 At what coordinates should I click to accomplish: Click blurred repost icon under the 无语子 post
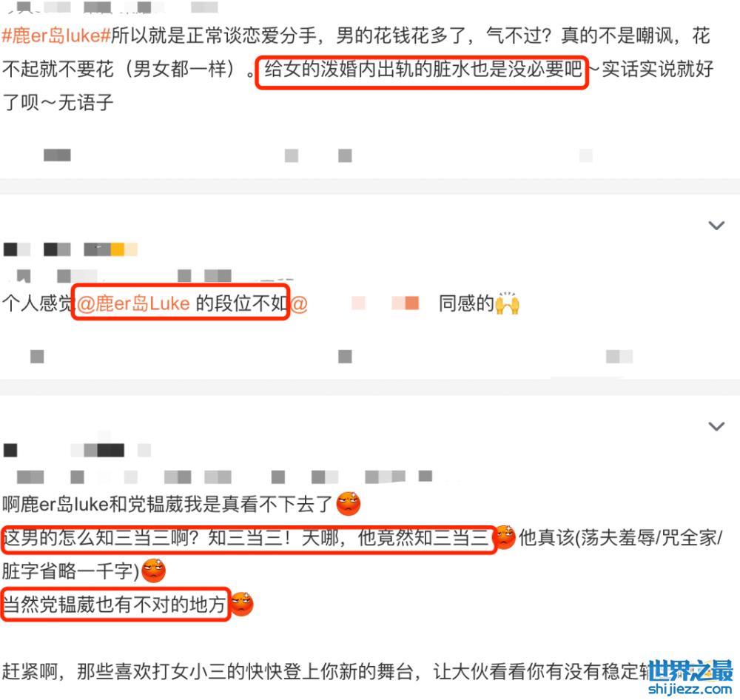pyautogui.click(x=57, y=155)
